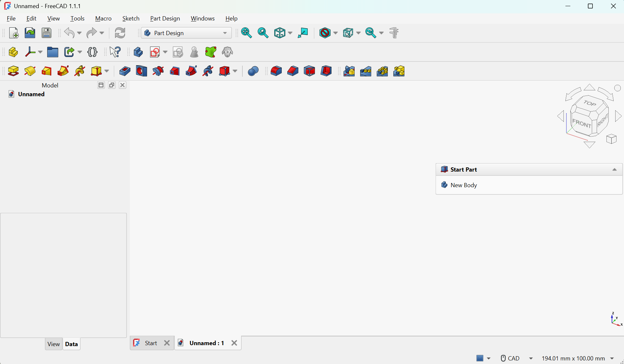Open the Draw Style dropdown arrow
Image resolution: width=624 pixels, height=364 pixels.
(x=335, y=33)
